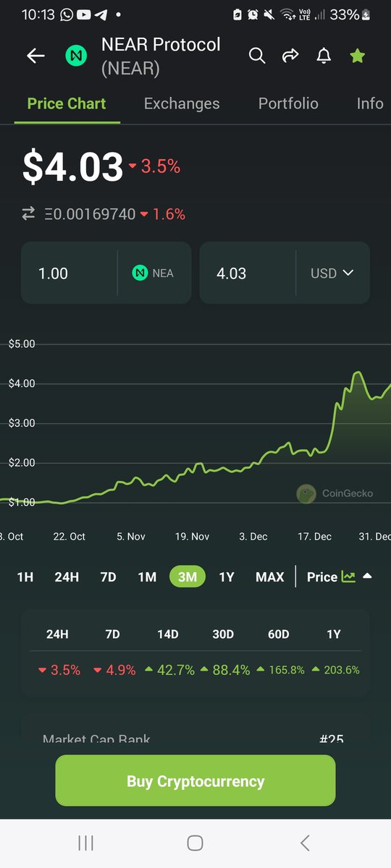Tap the 7D 4.9% change value
The image size is (391, 868).
click(x=114, y=670)
